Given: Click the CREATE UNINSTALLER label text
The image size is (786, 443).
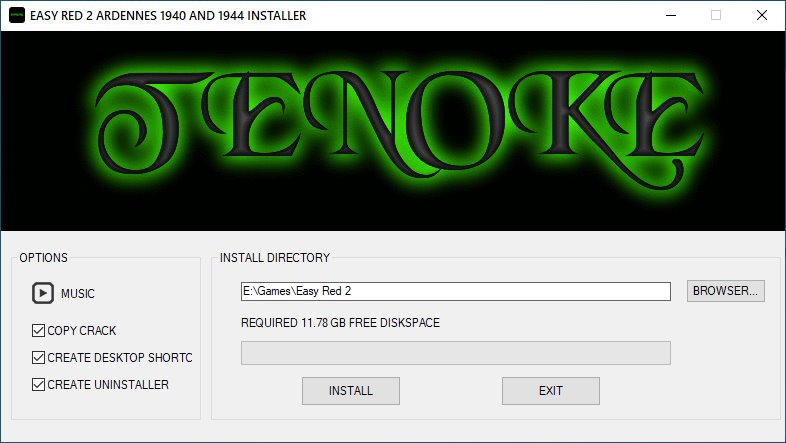Looking at the screenshot, I should pos(108,384).
